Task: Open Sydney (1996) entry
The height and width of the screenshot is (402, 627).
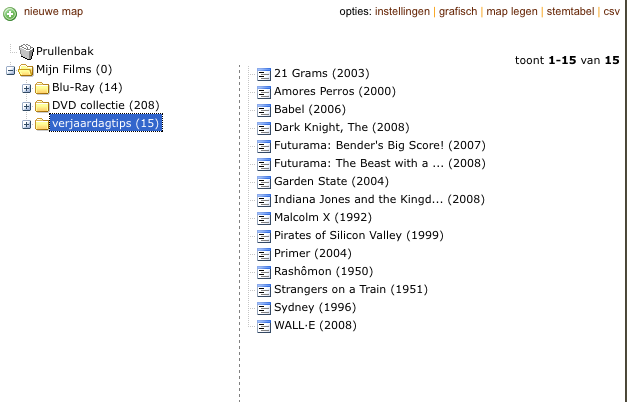Action: click(x=315, y=307)
